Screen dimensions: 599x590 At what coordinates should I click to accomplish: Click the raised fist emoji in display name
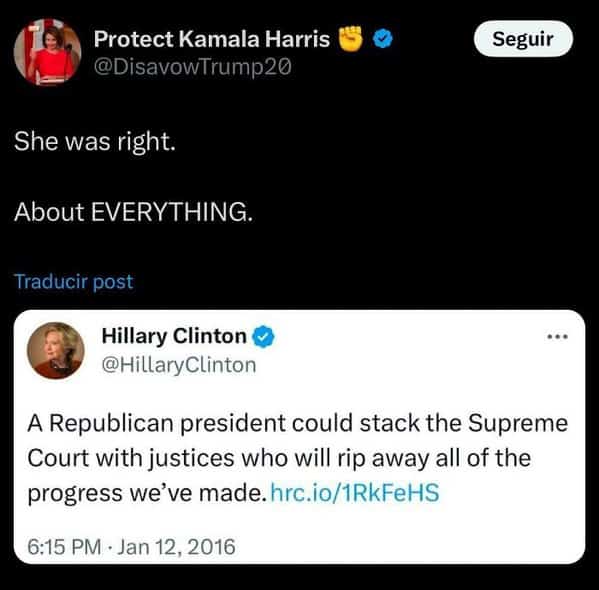[351, 38]
